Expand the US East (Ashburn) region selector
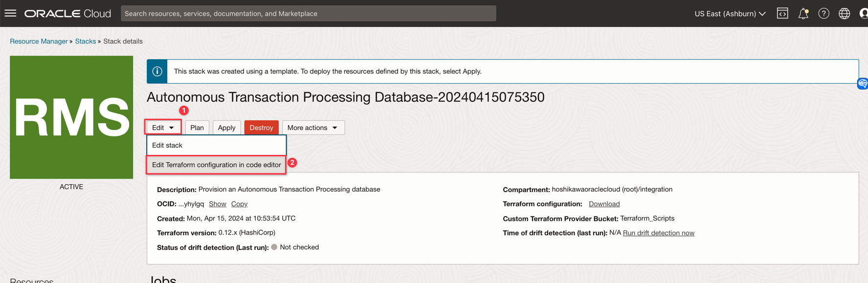This screenshot has width=868, height=283. pos(730,14)
